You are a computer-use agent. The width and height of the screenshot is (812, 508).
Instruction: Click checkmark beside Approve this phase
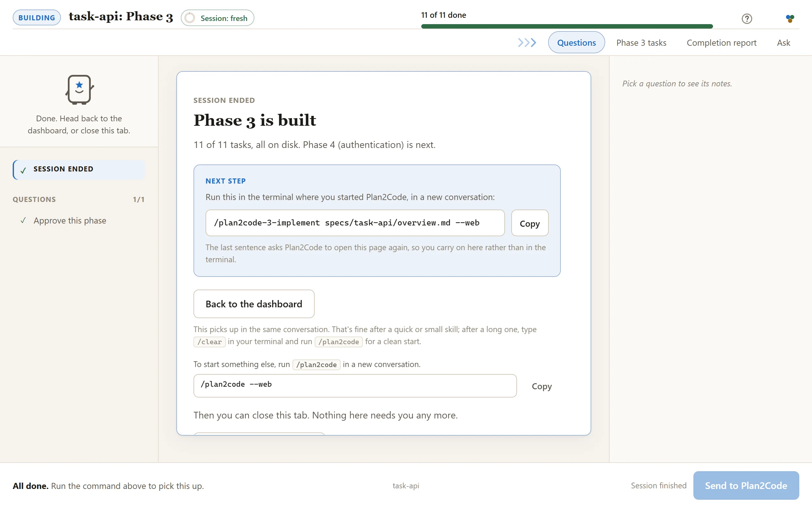click(x=23, y=220)
